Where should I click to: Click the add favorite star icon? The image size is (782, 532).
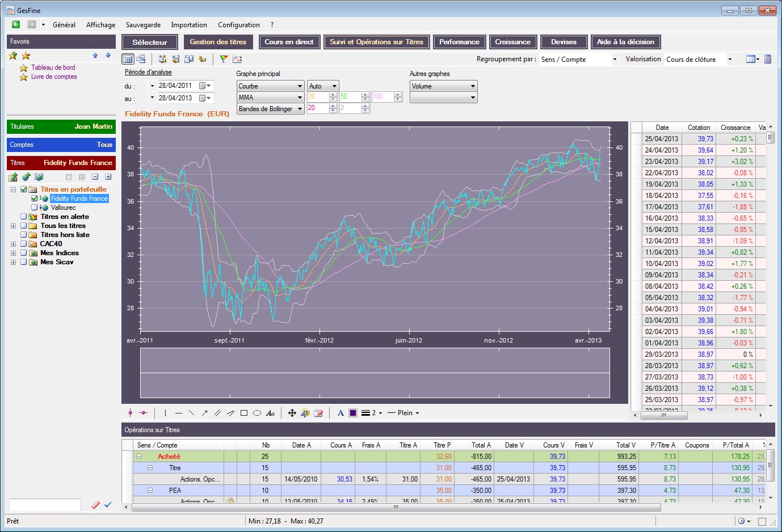coord(13,56)
